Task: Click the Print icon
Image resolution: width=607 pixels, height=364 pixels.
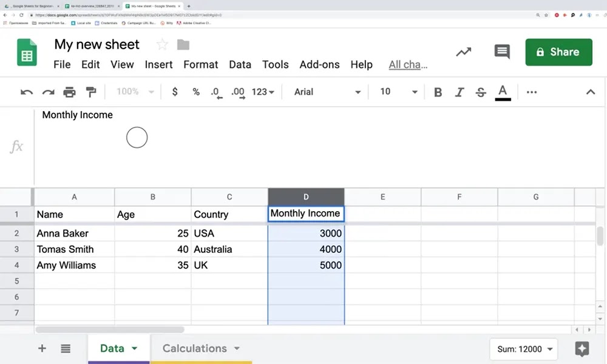Action: click(69, 92)
